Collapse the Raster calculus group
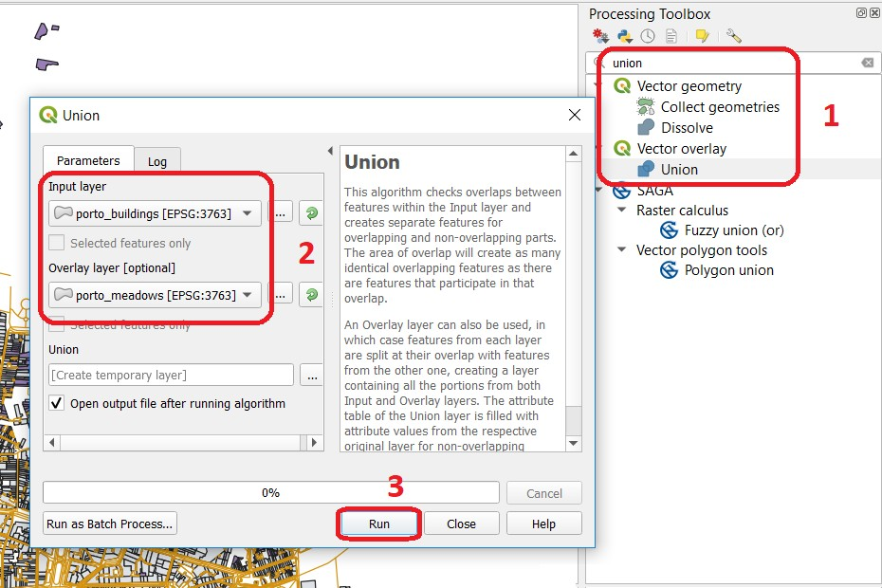The width and height of the screenshot is (882, 588). tap(621, 210)
